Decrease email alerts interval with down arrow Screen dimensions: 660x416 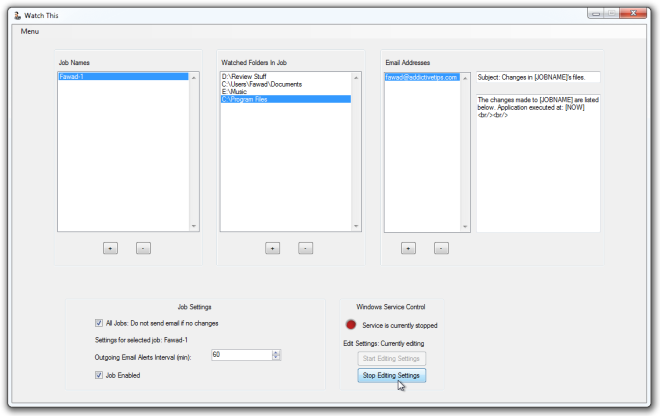(x=276, y=357)
